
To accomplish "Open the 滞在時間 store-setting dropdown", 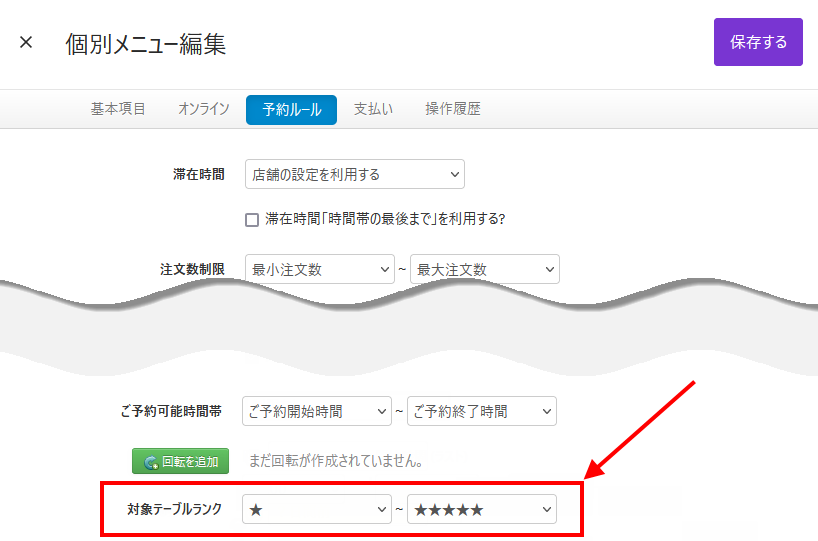I will 355,174.
